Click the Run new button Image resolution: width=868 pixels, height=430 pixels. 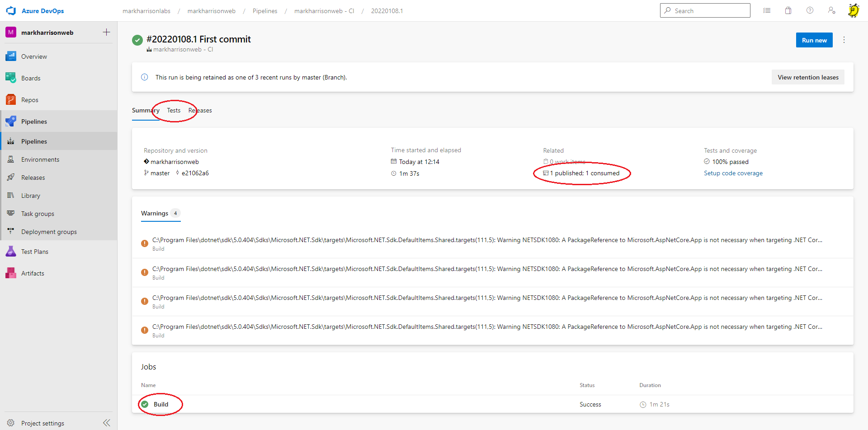click(814, 40)
